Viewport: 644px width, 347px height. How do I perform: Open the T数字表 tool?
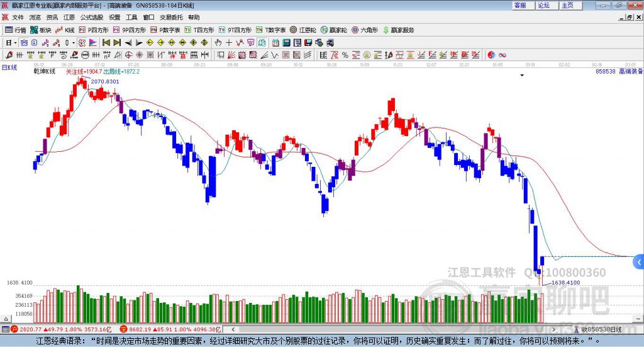pyautogui.click(x=270, y=30)
